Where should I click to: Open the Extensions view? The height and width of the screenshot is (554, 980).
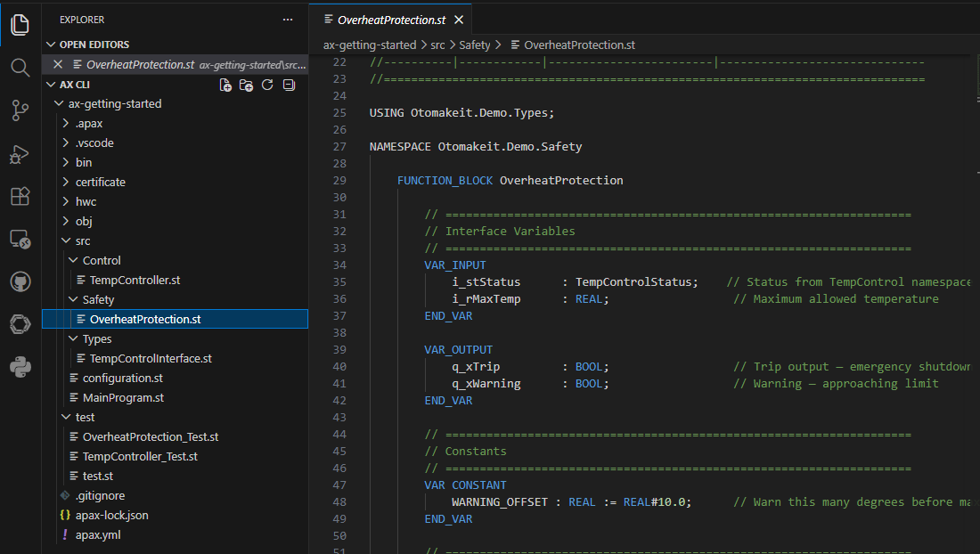click(20, 194)
